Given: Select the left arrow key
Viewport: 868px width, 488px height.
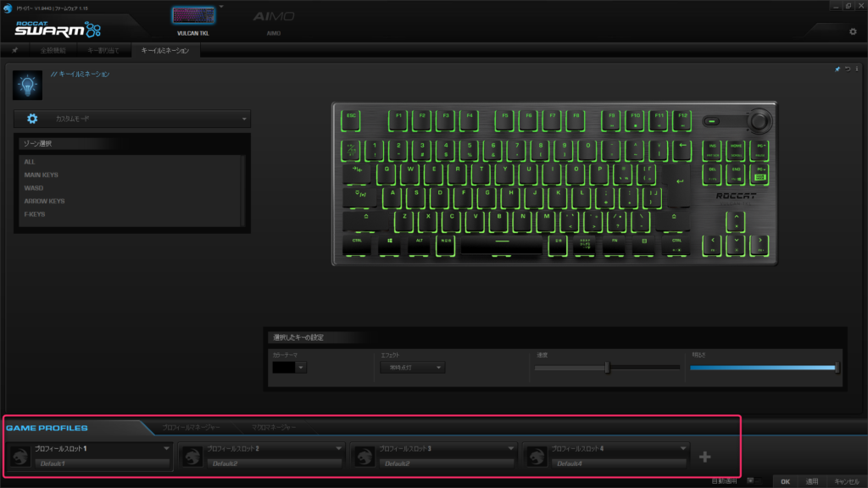Looking at the screenshot, I should point(712,245).
